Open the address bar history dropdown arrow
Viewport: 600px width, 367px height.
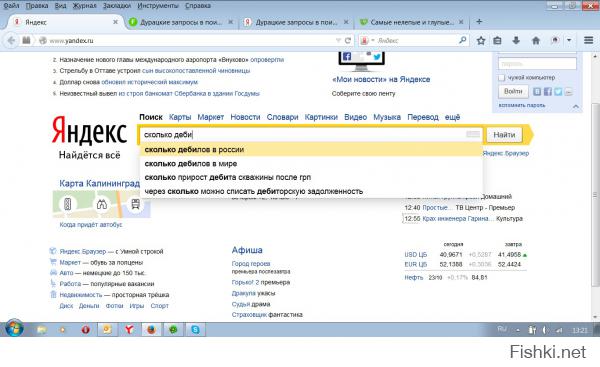(x=338, y=41)
